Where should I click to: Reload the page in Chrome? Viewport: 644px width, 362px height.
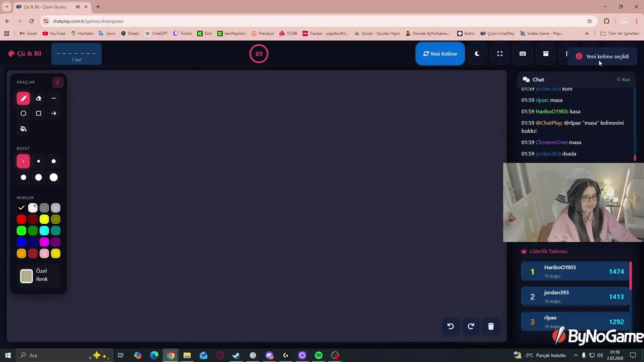pos(31,21)
